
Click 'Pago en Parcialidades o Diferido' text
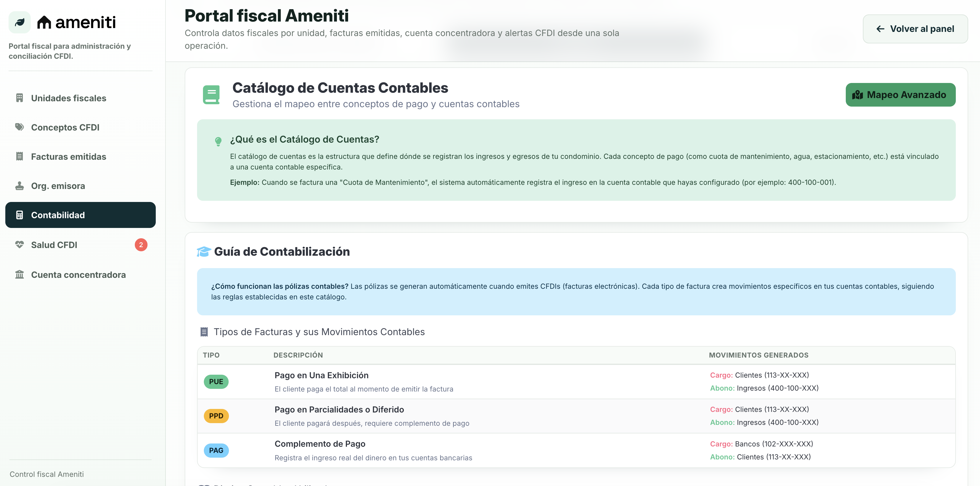339,410
